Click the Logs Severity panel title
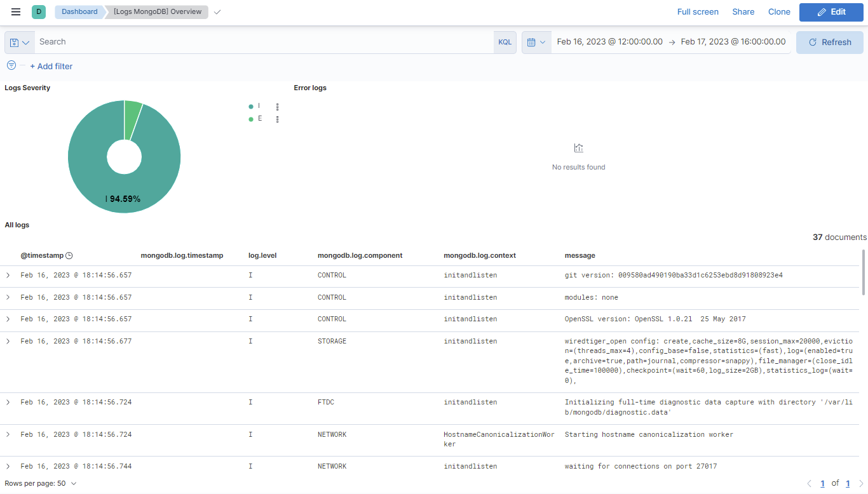The image size is (868, 494). 27,88
